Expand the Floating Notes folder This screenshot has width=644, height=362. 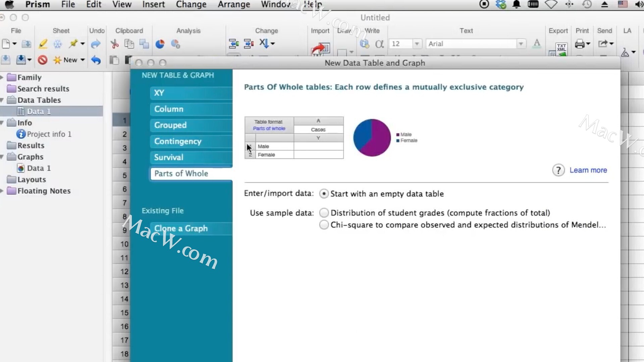tap(2, 191)
